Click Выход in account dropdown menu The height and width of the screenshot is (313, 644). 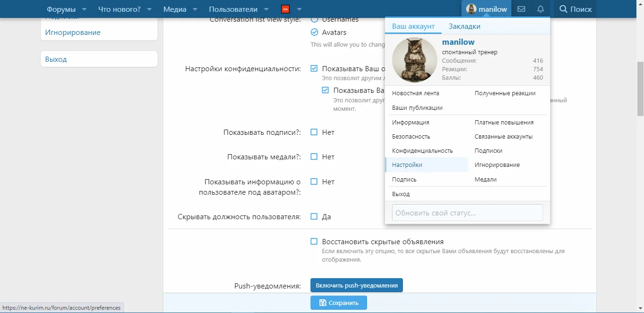tap(401, 194)
